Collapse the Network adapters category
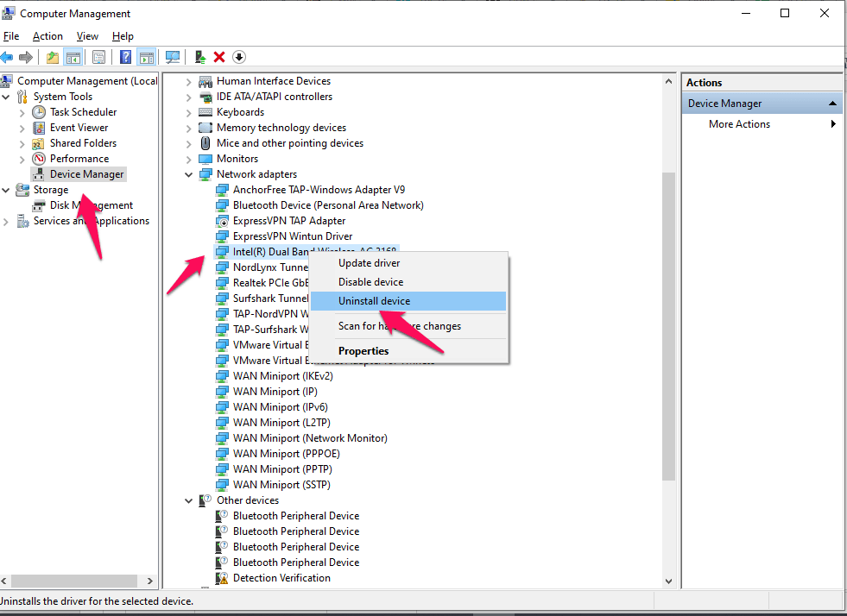The height and width of the screenshot is (616, 847). tap(188, 174)
